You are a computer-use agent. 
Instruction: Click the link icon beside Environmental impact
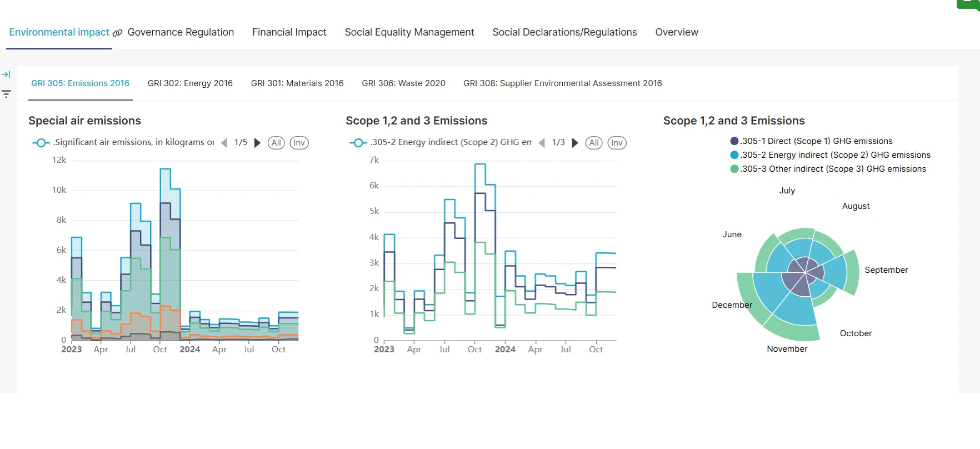tap(117, 33)
